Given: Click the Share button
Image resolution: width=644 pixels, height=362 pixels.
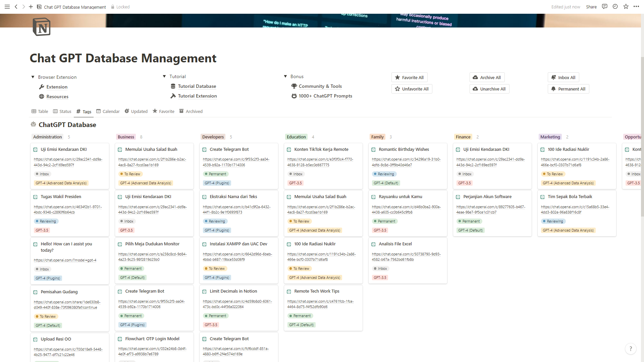Looking at the screenshot, I should (x=591, y=7).
